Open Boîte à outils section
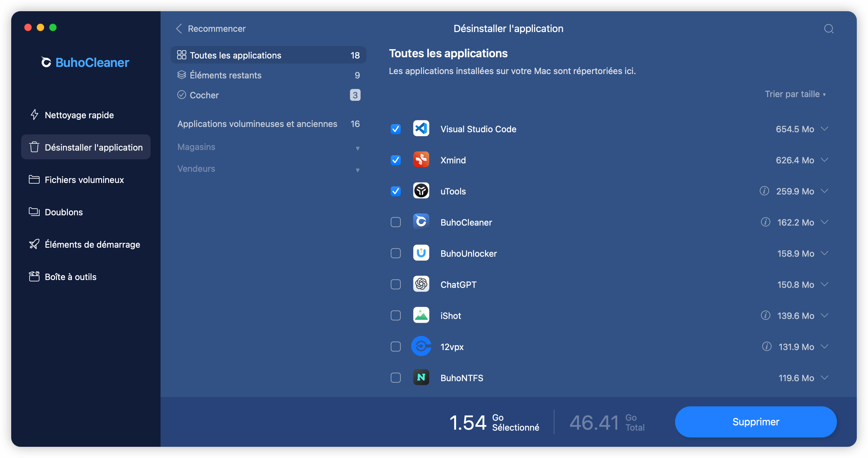 point(86,276)
